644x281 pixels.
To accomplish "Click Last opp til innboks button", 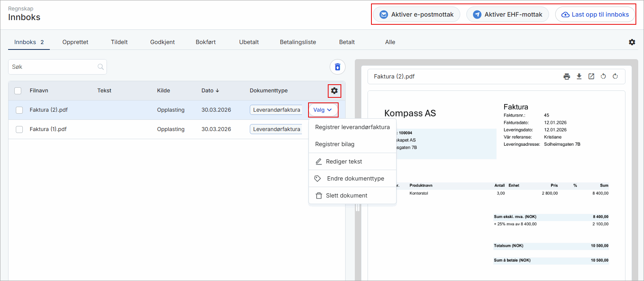I will click(x=595, y=15).
